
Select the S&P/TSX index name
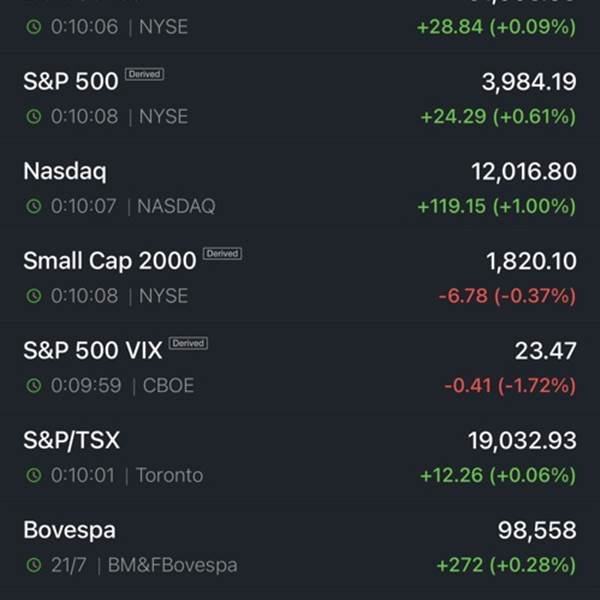click(x=71, y=440)
